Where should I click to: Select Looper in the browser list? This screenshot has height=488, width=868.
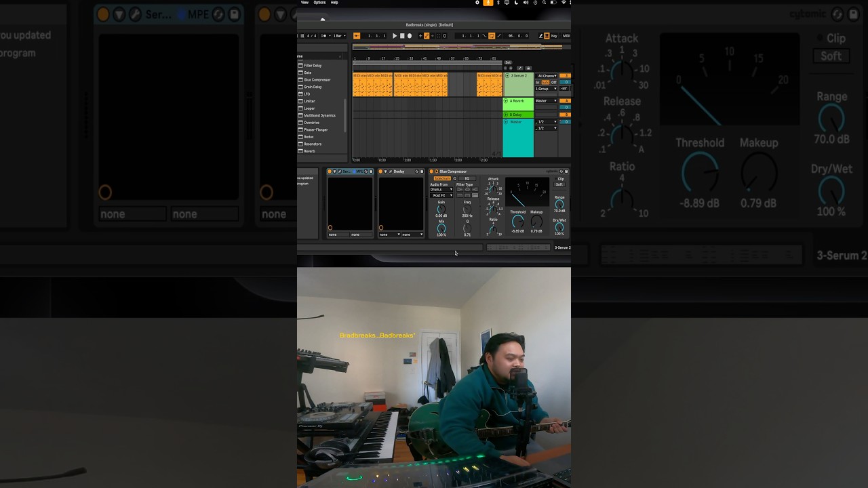[x=309, y=108]
